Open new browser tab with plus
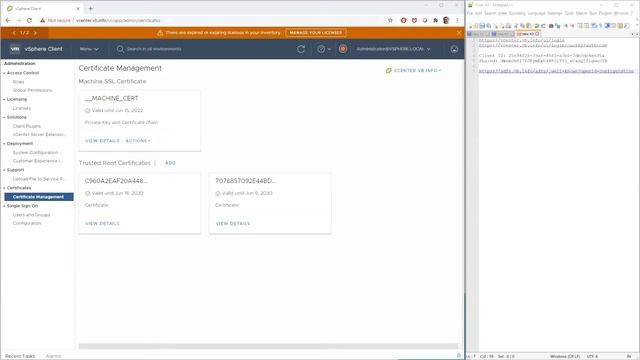Viewport: 640px width, 360px height. 91,8
